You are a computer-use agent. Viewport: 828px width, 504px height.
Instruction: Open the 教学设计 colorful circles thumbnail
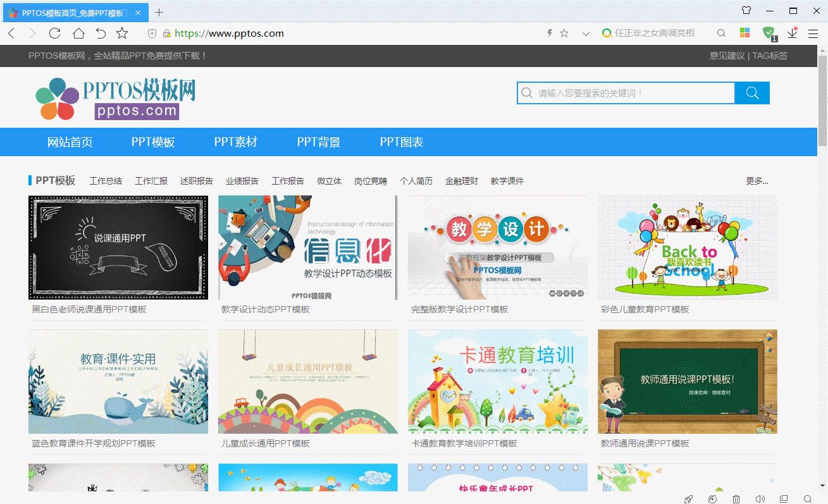click(498, 247)
